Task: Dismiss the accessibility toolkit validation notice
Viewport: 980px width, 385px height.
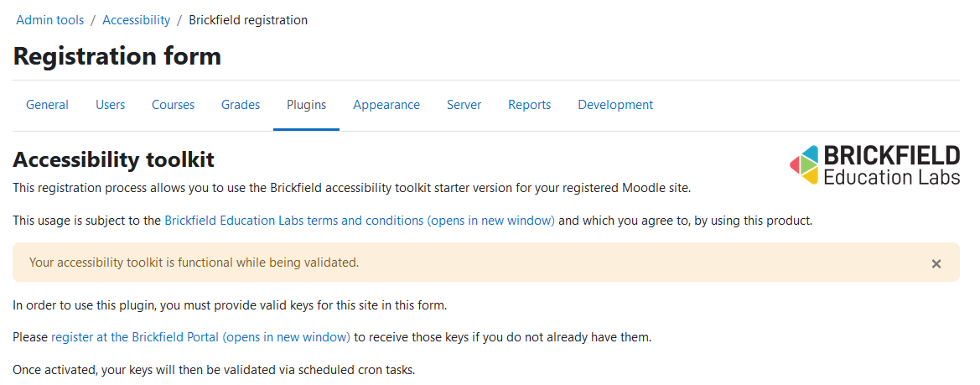Action: coord(936,263)
